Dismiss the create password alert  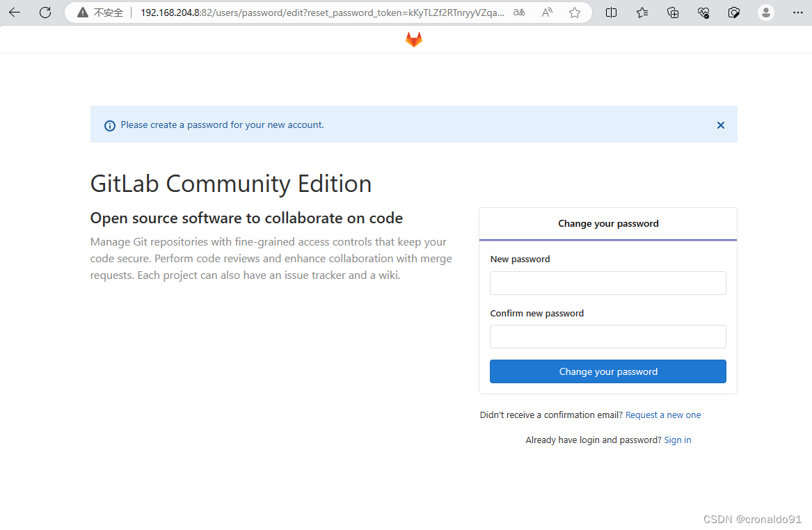(x=720, y=125)
